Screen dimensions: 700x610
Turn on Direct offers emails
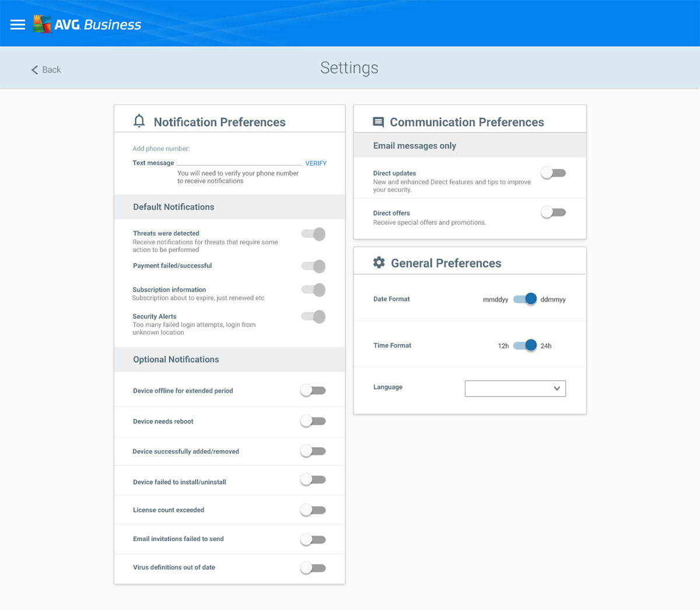pyautogui.click(x=553, y=212)
